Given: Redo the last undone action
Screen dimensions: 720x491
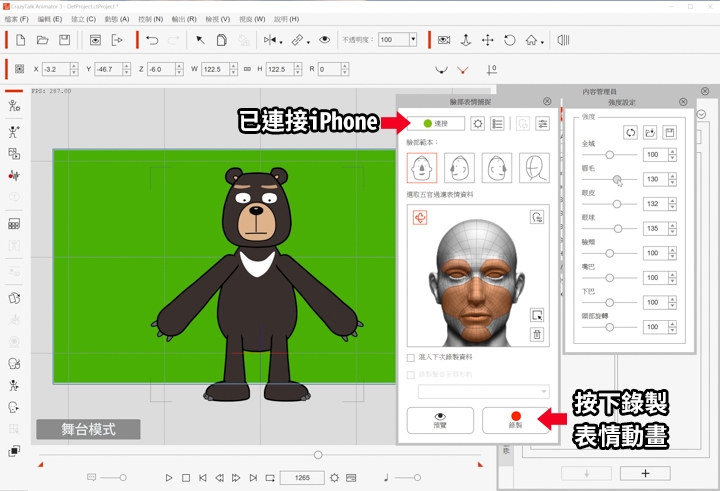Looking at the screenshot, I should [174, 40].
